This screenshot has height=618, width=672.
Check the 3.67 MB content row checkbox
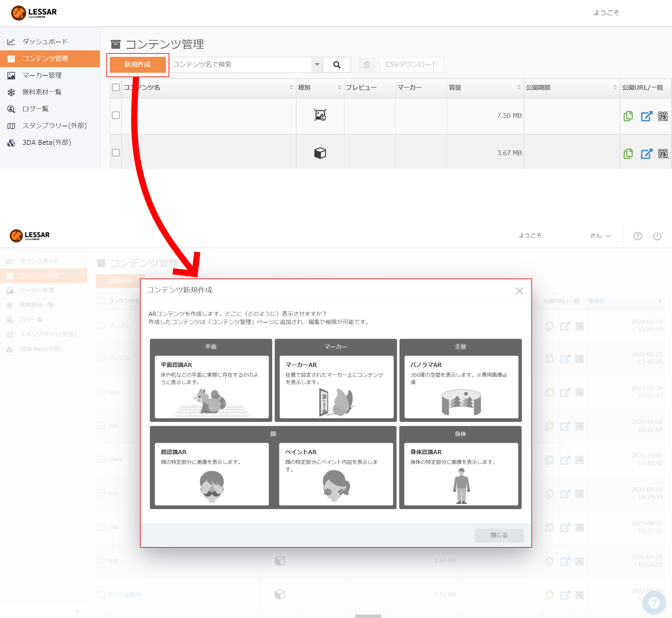(x=116, y=153)
